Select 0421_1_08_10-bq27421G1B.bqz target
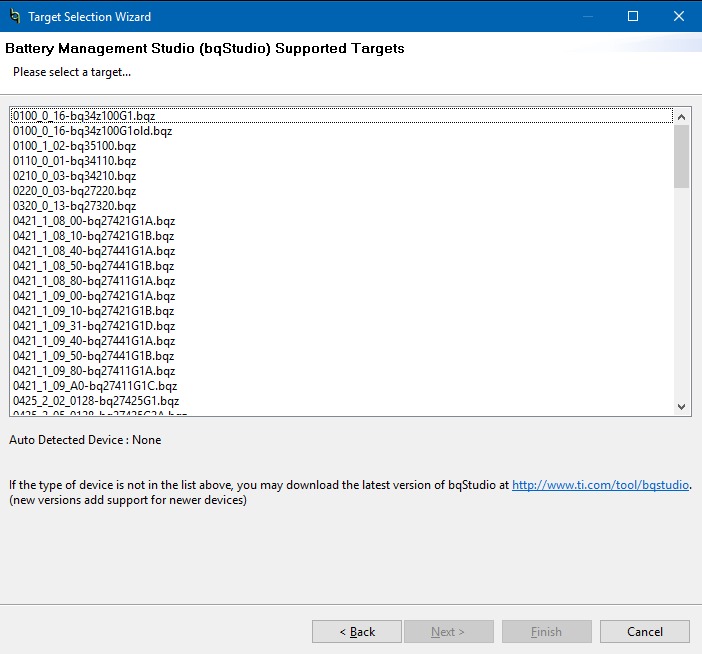The width and height of the screenshot is (702, 654). [342, 236]
